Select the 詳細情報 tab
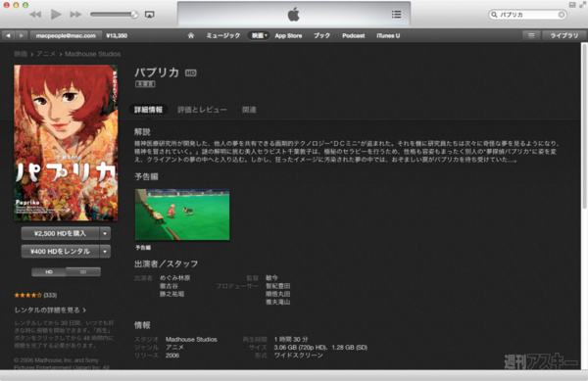The width and height of the screenshot is (588, 381). [149, 110]
